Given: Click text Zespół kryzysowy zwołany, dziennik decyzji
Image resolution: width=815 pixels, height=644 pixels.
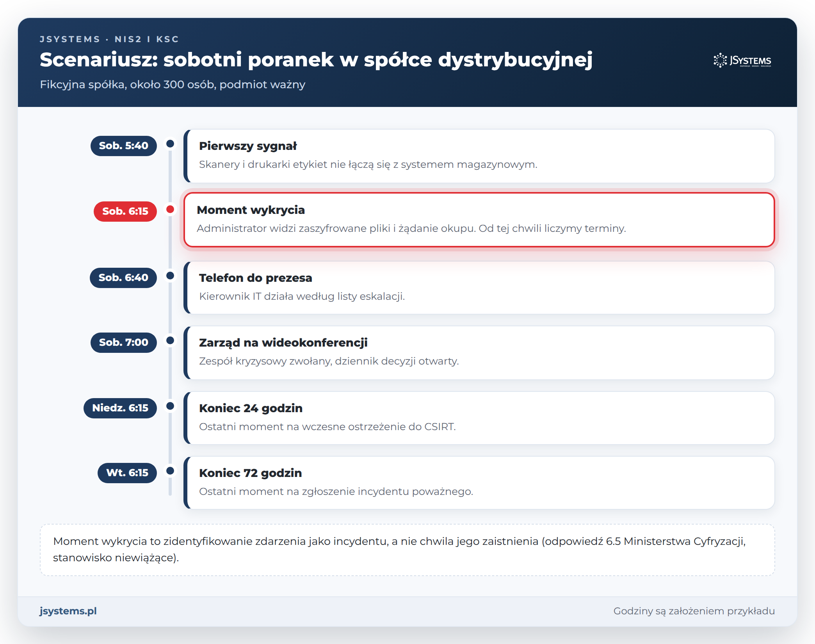Looking at the screenshot, I should pyautogui.click(x=329, y=361).
